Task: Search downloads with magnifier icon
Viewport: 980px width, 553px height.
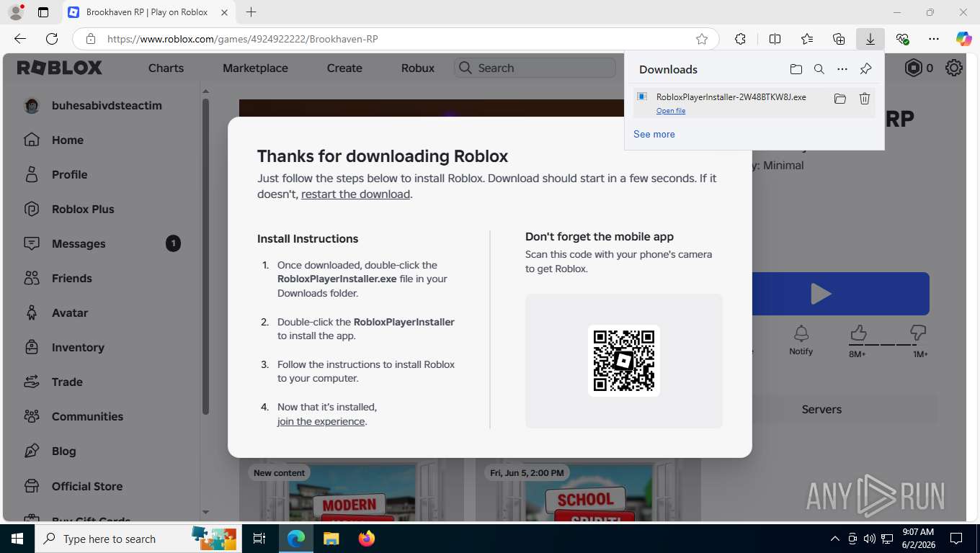Action: pyautogui.click(x=819, y=69)
